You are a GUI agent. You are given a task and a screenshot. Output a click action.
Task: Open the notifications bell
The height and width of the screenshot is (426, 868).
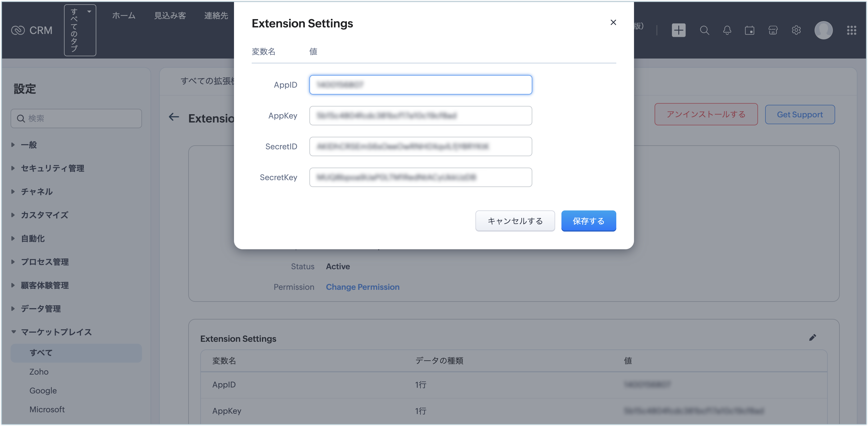pos(727,30)
